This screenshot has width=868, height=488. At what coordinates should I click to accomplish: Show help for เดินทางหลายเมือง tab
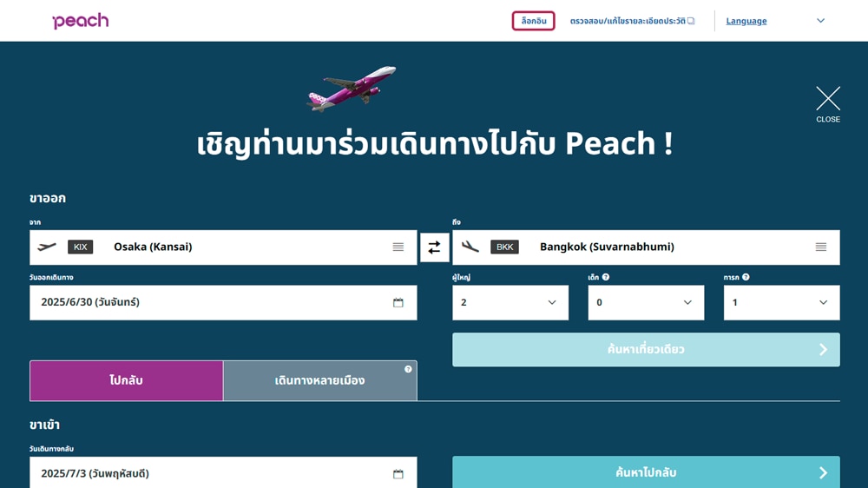tap(408, 369)
